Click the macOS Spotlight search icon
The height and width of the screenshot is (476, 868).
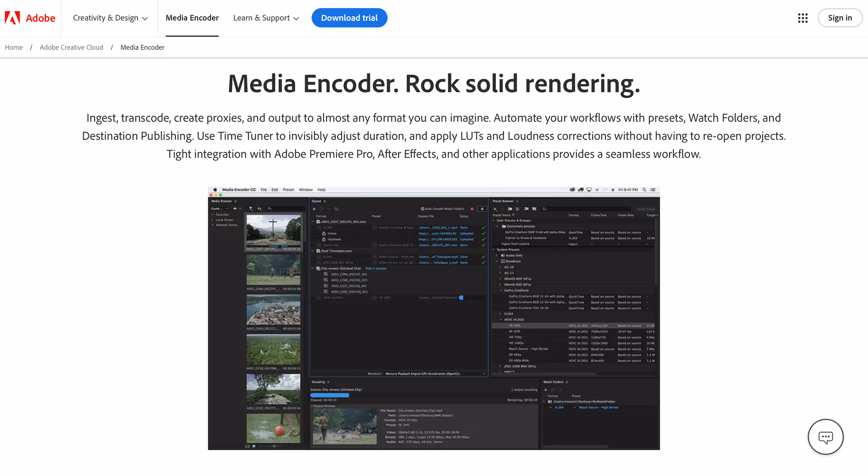click(644, 190)
